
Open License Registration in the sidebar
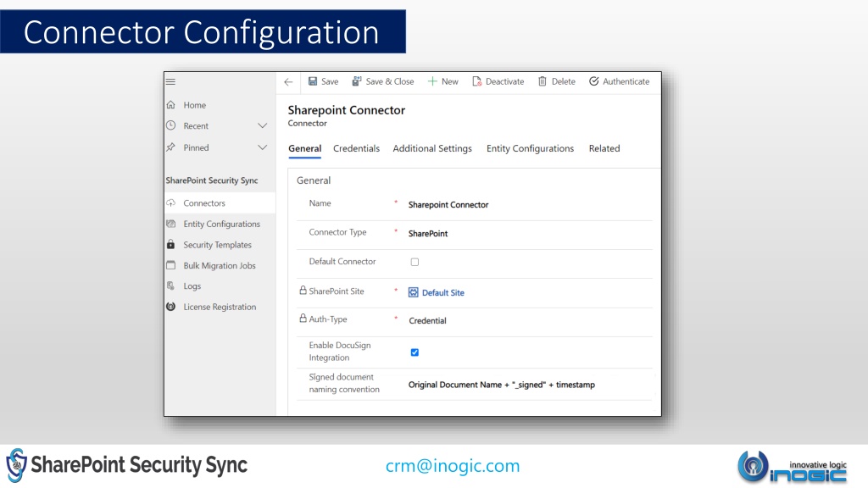point(220,307)
